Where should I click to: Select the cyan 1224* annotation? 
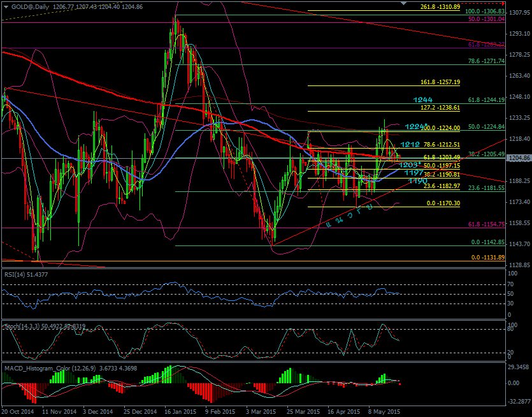point(416,126)
